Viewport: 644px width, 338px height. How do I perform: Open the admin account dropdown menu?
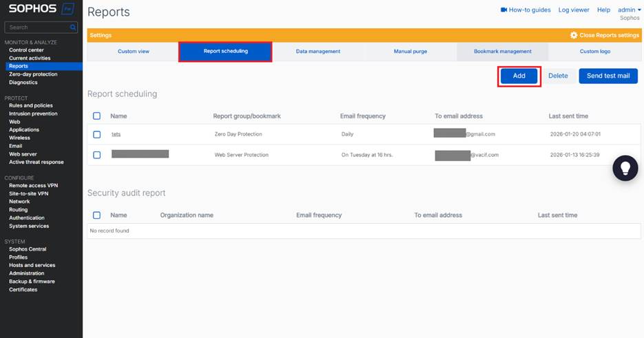click(629, 10)
